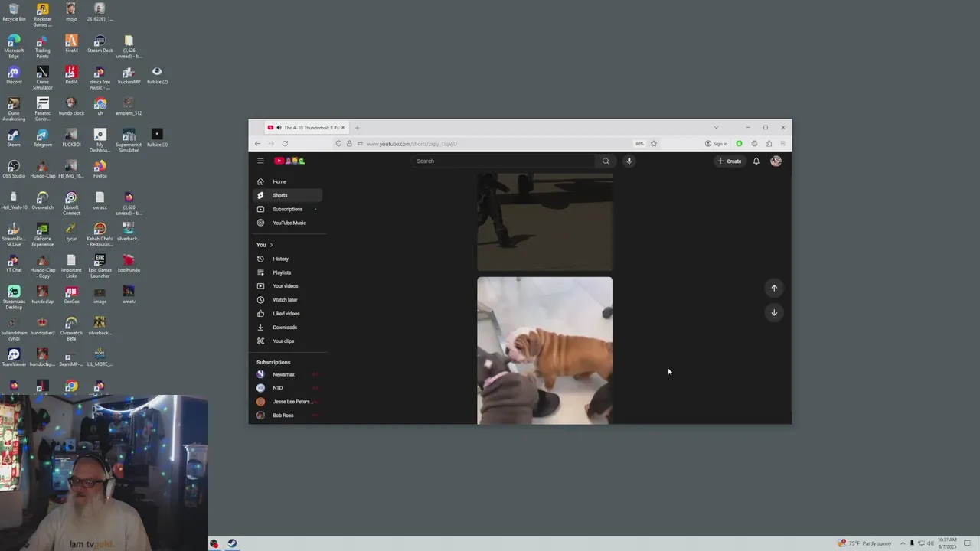Screen dimensions: 980x551
Task: Open Playlists in sidebar
Action: [x=287, y=272]
